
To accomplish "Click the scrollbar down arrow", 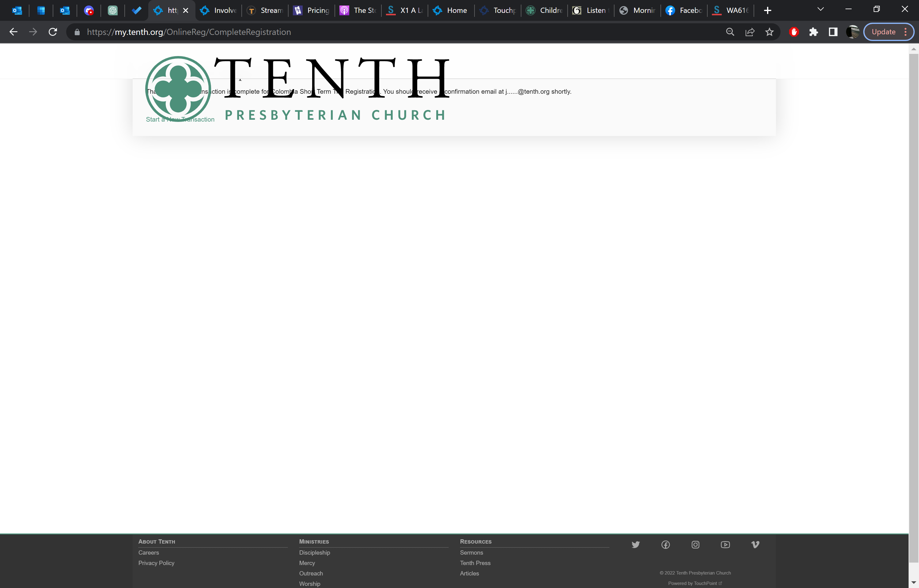I will [x=913, y=583].
